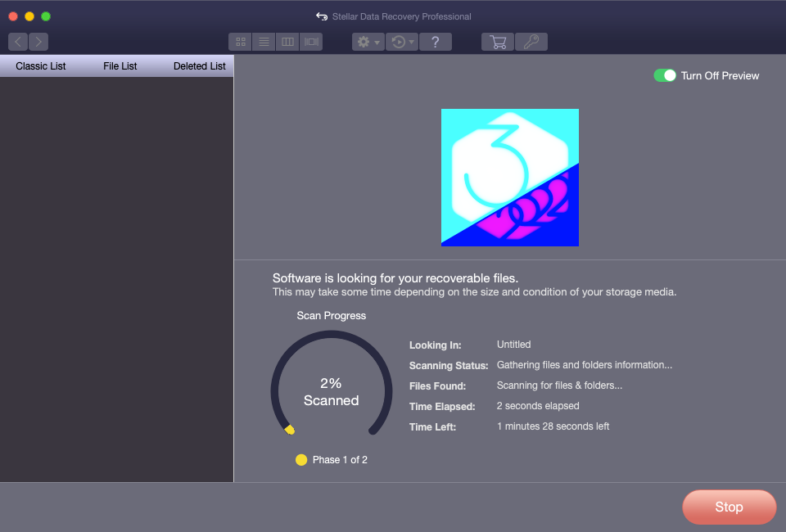Screen dimensions: 786x532
Task: Click the "2% Scanned" text
Action: point(331,392)
